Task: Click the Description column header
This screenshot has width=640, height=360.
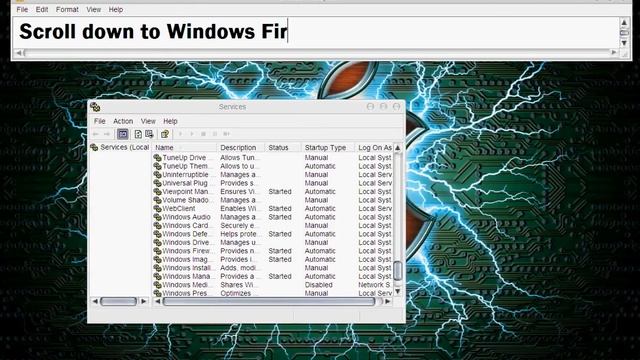Action: 241,147
